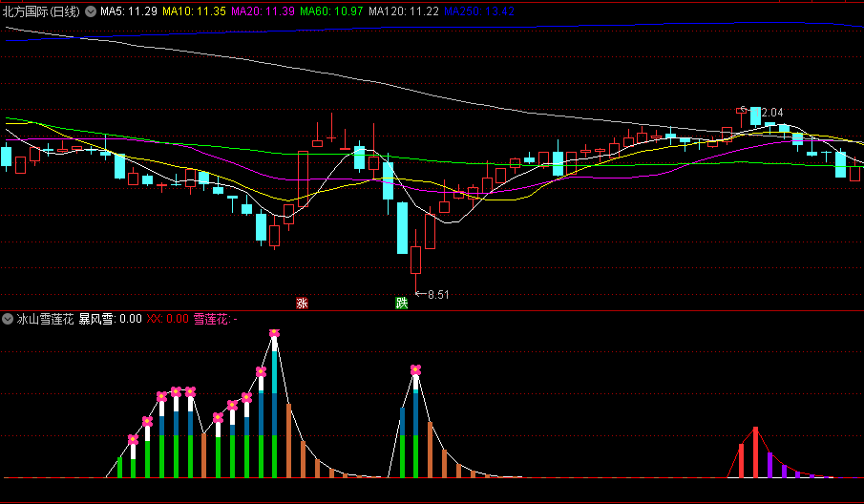
Task: Click the MA5: 11.29 label
Action: (129, 11)
